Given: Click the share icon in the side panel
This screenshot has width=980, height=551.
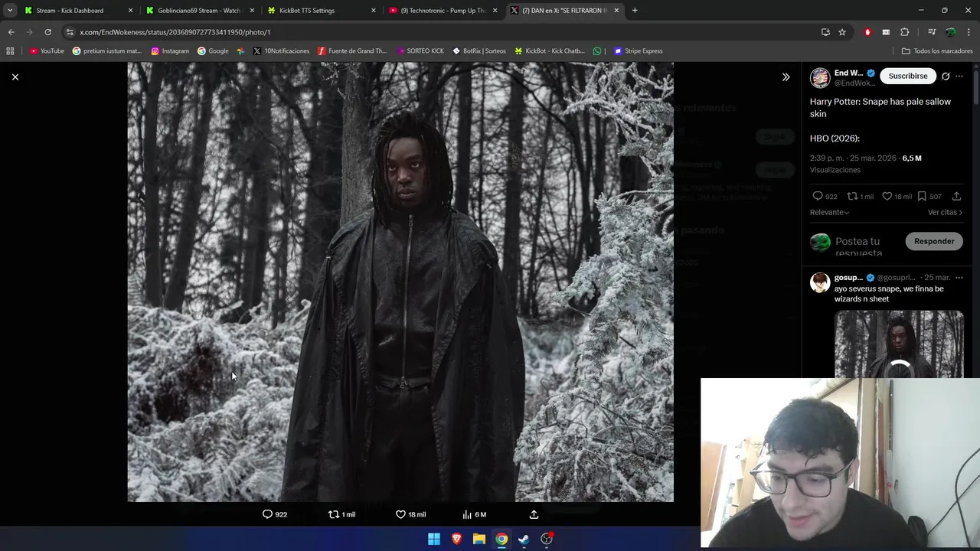Looking at the screenshot, I should click(956, 196).
